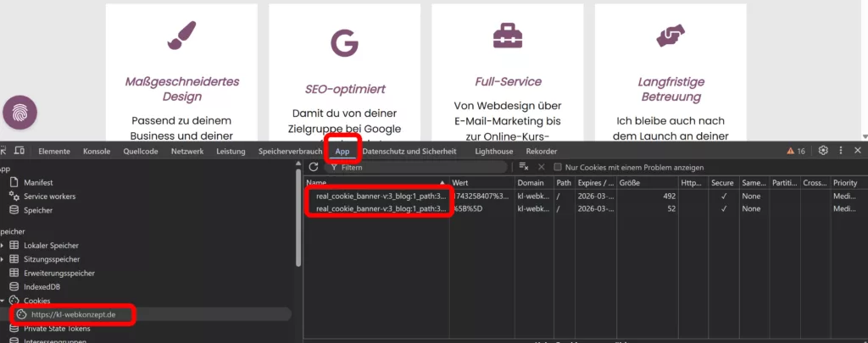Select Speicher under the App section

coord(38,210)
